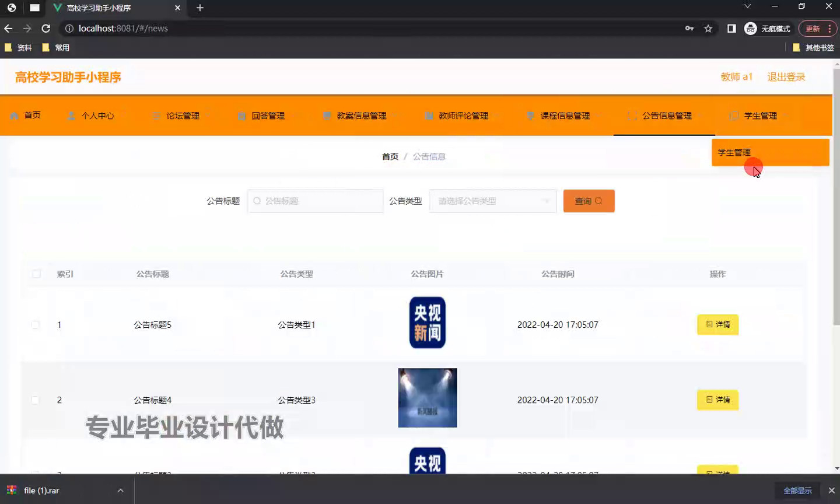This screenshot has width=840, height=504.
Task: Focus the 公告标题 search input
Action: click(x=315, y=201)
